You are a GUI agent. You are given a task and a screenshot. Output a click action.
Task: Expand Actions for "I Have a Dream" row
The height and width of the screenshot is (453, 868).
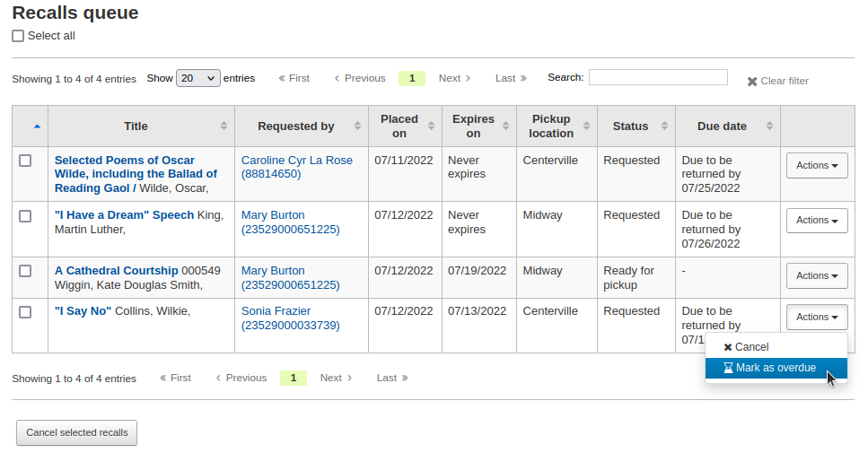817,221
